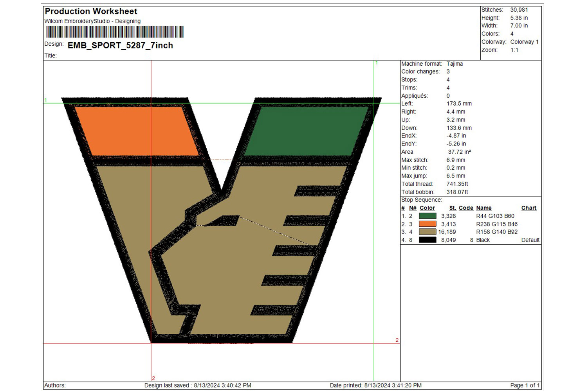Click the Wilcom EmbroideryStudio - Designing text

tap(92, 21)
